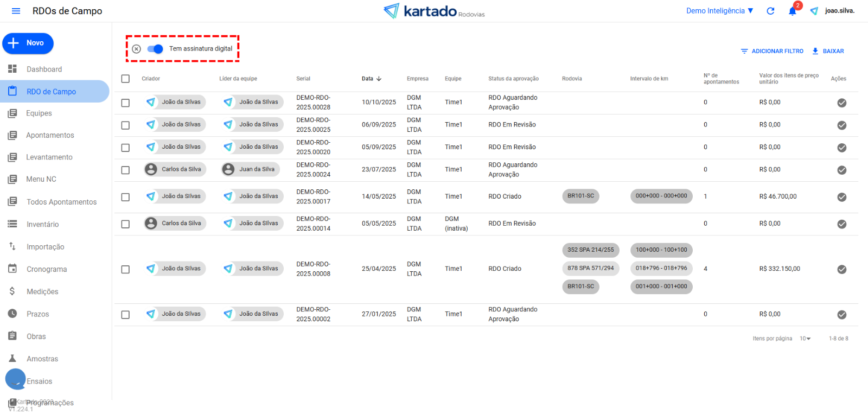Go to Equipes in the sidebar
Screen dimensions: 868x420
pyautogui.click(x=39, y=113)
